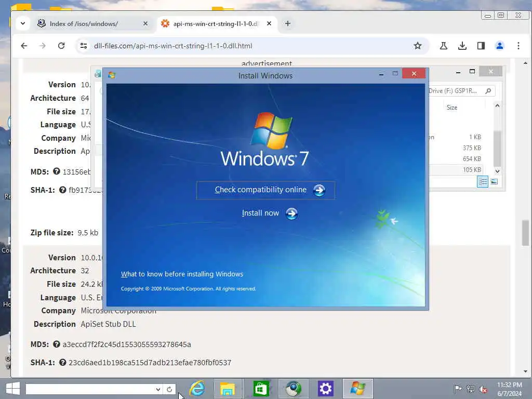Image resolution: width=532 pixels, height=399 pixels.
Task: Open Chrome three-dot menu
Action: 518,46
